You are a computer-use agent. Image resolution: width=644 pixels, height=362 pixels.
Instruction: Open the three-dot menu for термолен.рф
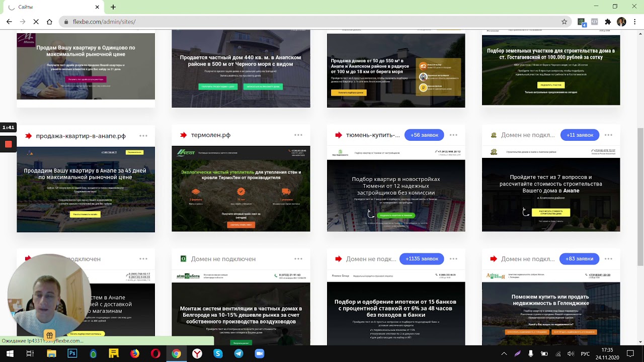click(x=298, y=135)
